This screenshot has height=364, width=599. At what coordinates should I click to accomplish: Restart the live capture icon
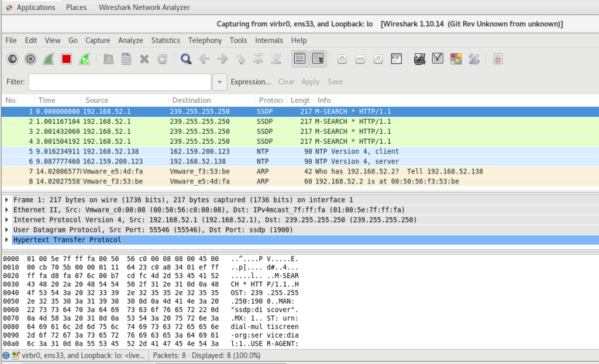pos(84,59)
